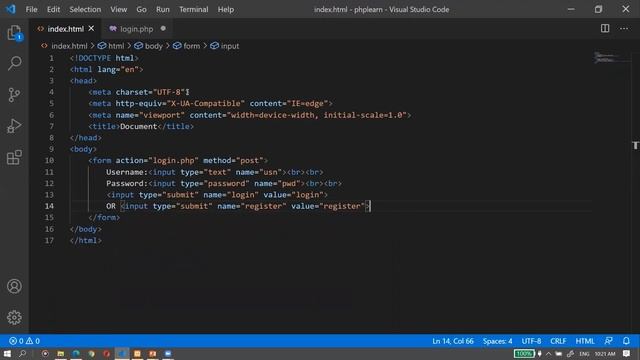This screenshot has height=360, width=640.
Task: Open the Search view in the activity bar
Action: point(14,63)
